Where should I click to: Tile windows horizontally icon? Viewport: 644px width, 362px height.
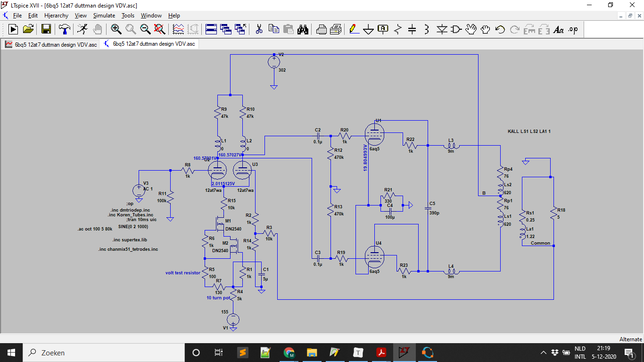pyautogui.click(x=211, y=29)
